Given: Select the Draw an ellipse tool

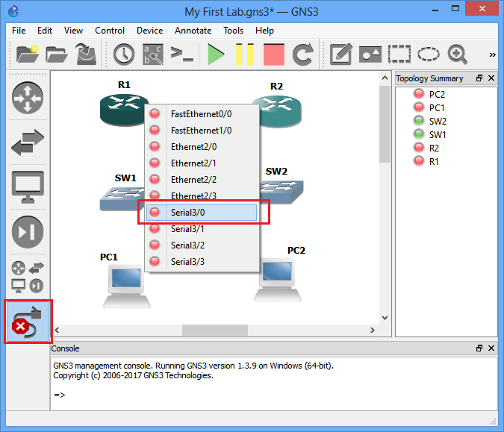Looking at the screenshot, I should click(x=428, y=54).
